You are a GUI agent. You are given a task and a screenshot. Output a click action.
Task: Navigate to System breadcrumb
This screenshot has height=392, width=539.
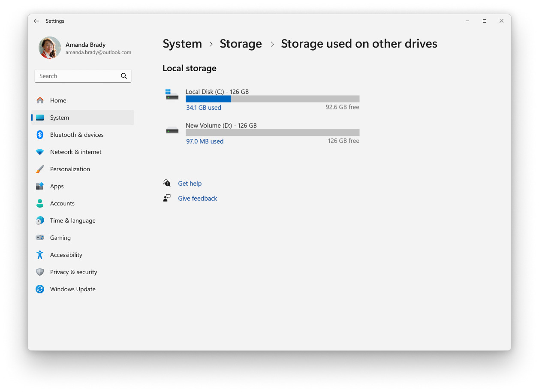182,44
